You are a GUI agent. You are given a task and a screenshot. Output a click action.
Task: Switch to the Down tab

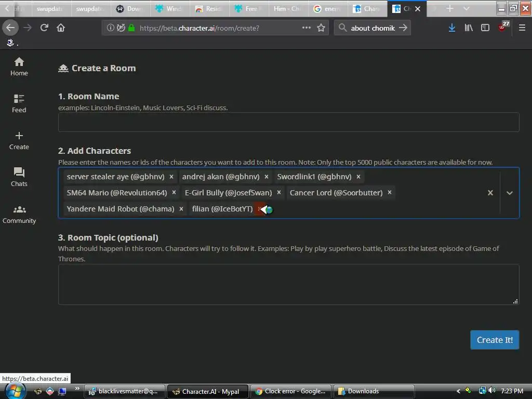(130, 9)
